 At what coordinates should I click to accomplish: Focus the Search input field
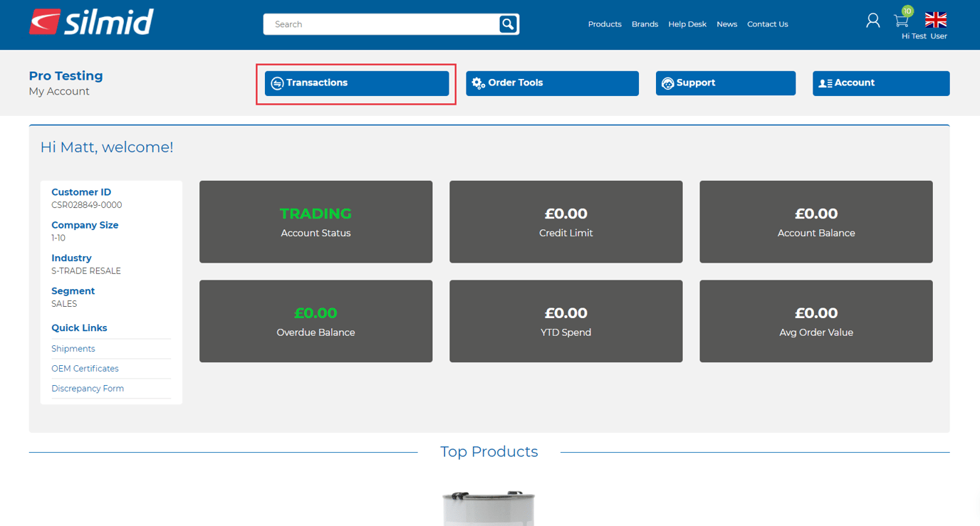[381, 24]
